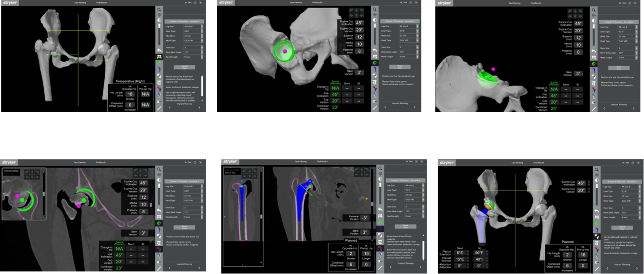
Task: Open Stem Neck Angle dropdown in bottom-middle panel
Action: click(424, 212)
